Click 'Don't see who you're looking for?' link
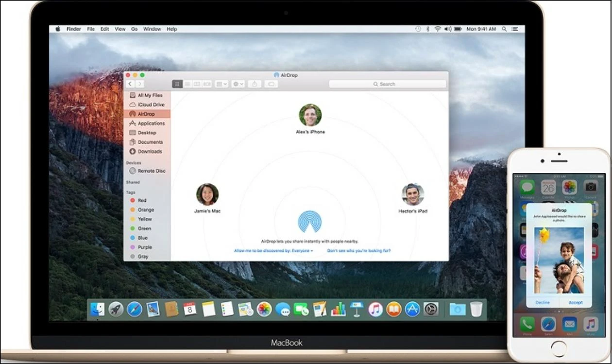The width and height of the screenshot is (612, 364). coord(359,251)
